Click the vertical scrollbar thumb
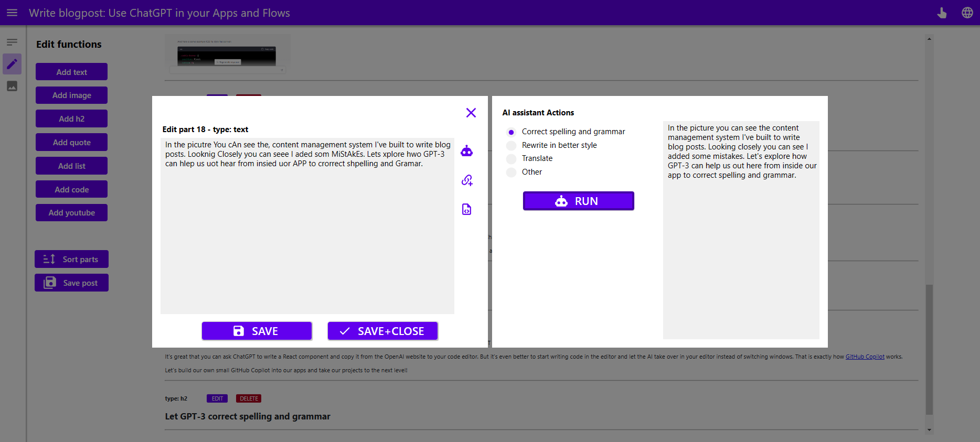The height and width of the screenshot is (442, 980). [929, 349]
